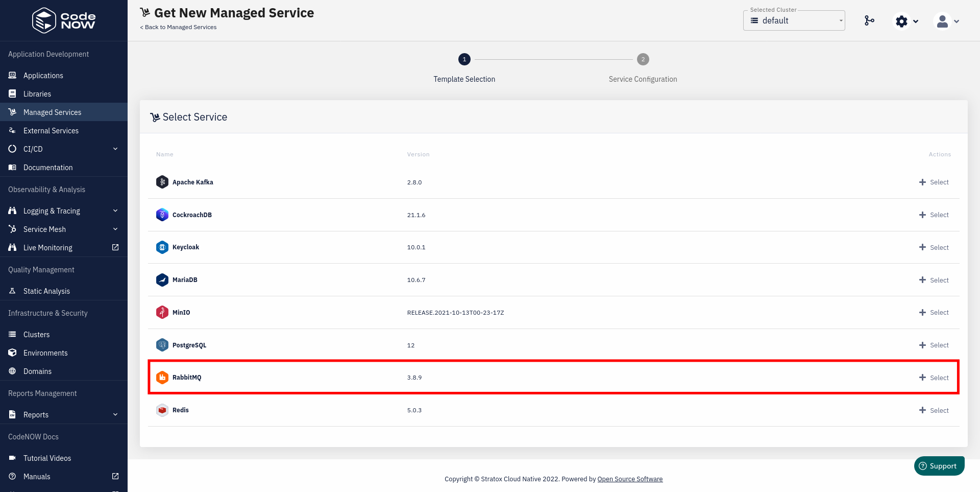Click the Static Analysis flask icon

click(12, 291)
